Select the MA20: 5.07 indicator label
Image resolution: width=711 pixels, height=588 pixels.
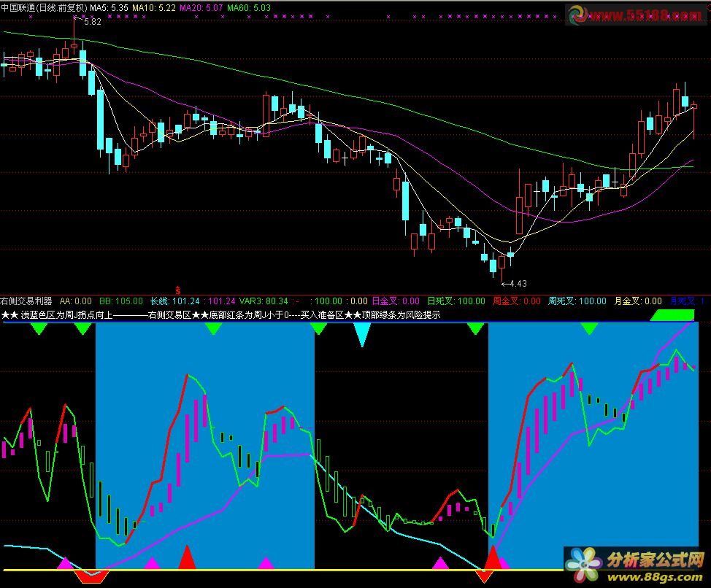pyautogui.click(x=201, y=8)
